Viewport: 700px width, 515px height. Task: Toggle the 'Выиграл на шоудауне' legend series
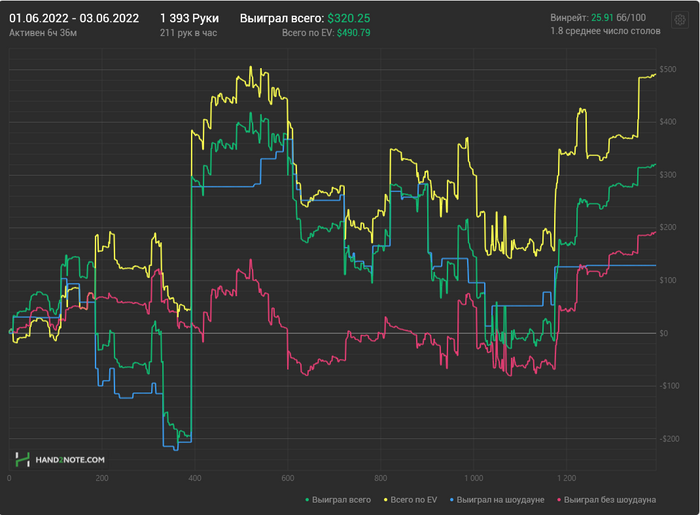(x=497, y=500)
